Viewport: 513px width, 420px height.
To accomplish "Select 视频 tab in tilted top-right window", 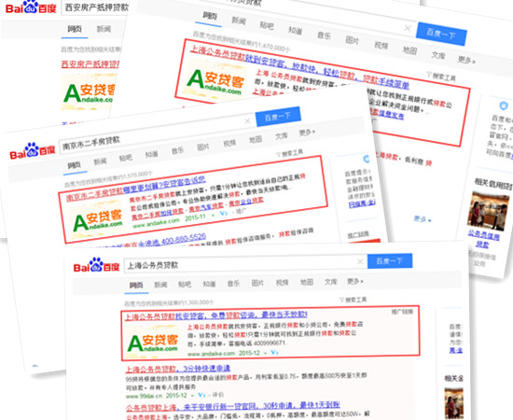I will tap(381, 45).
